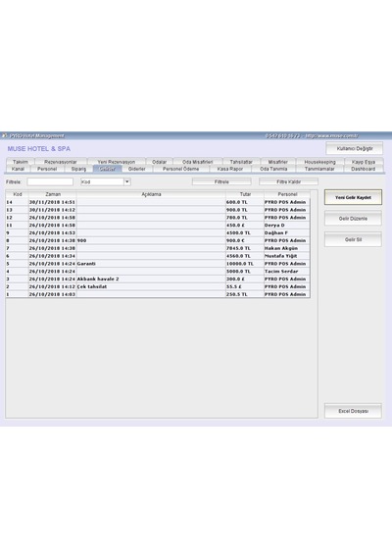The height and width of the screenshot is (559, 392).
Task: Remove filter using Filtre Kaldır button
Action: coord(289,181)
